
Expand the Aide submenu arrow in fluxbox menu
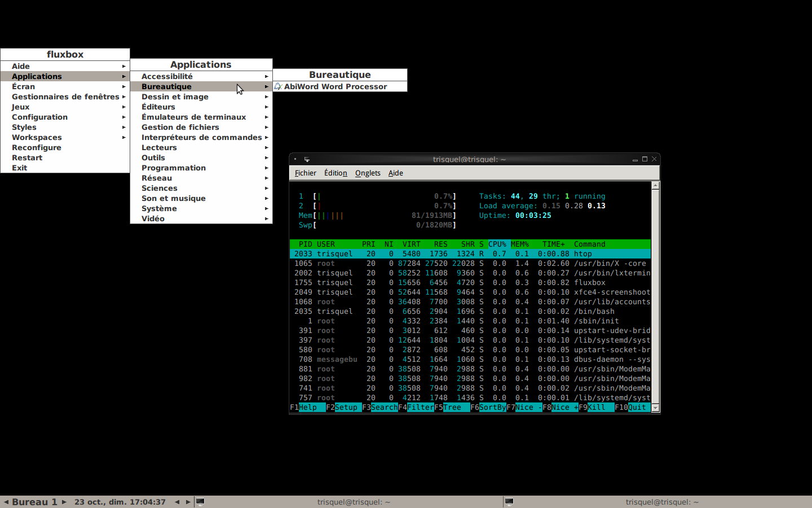(x=123, y=66)
